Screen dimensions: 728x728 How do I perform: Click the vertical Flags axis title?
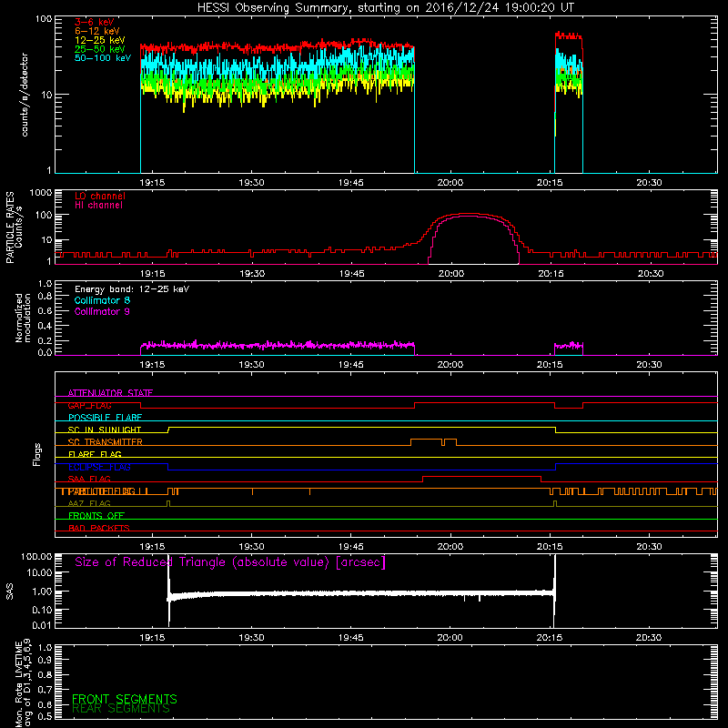(x=37, y=455)
